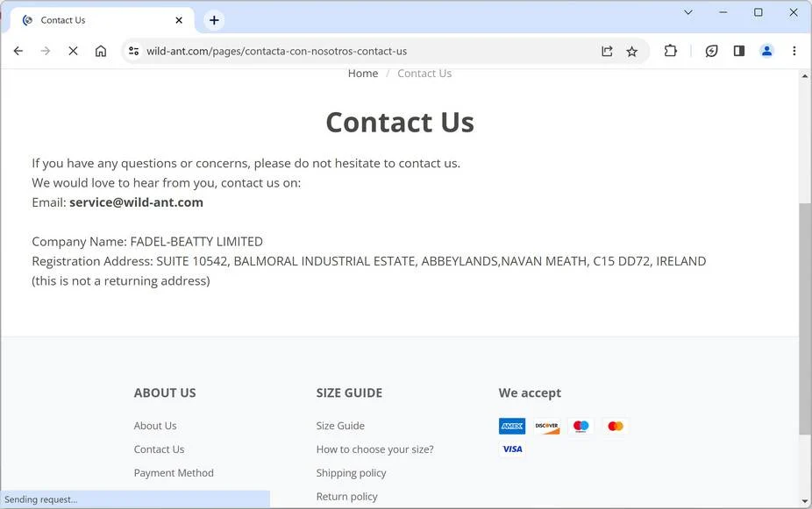This screenshot has width=812, height=509.
Task: Toggle the browser side panel
Action: click(x=739, y=51)
